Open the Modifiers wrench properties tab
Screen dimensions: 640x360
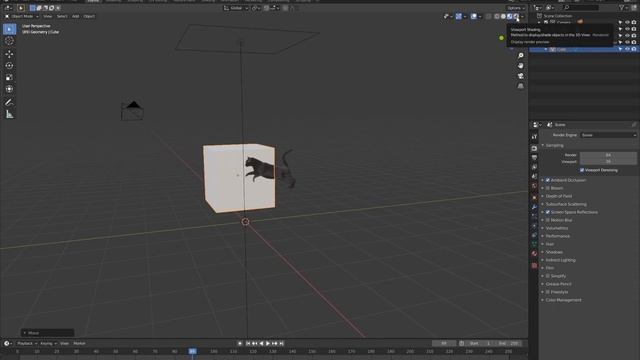tap(534, 207)
